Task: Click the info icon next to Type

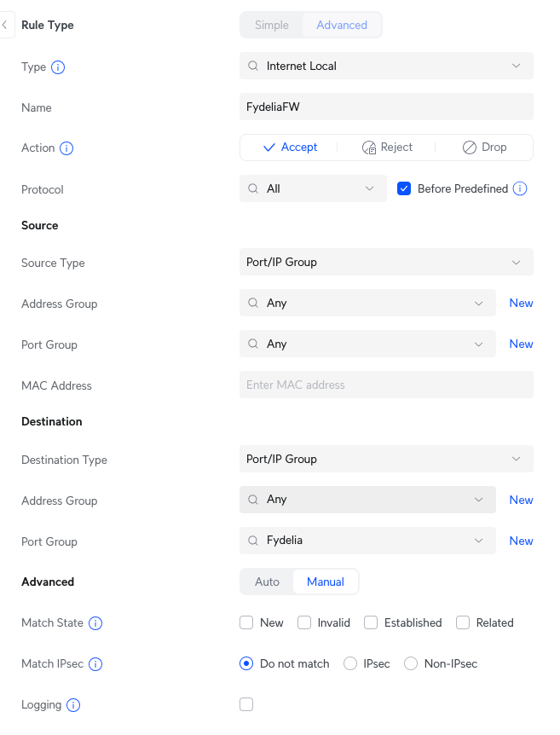Action: pyautogui.click(x=59, y=67)
